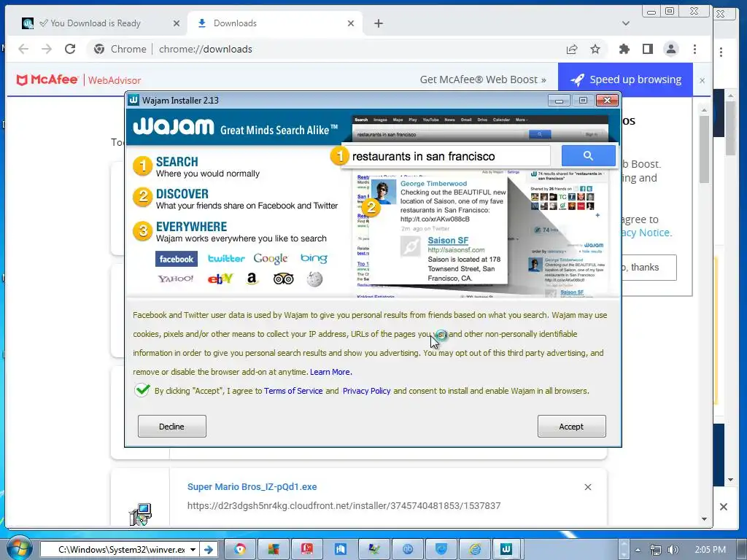747x560 pixels.
Task: Click the Wajam logo in the installer banner
Action: pyautogui.click(x=174, y=127)
